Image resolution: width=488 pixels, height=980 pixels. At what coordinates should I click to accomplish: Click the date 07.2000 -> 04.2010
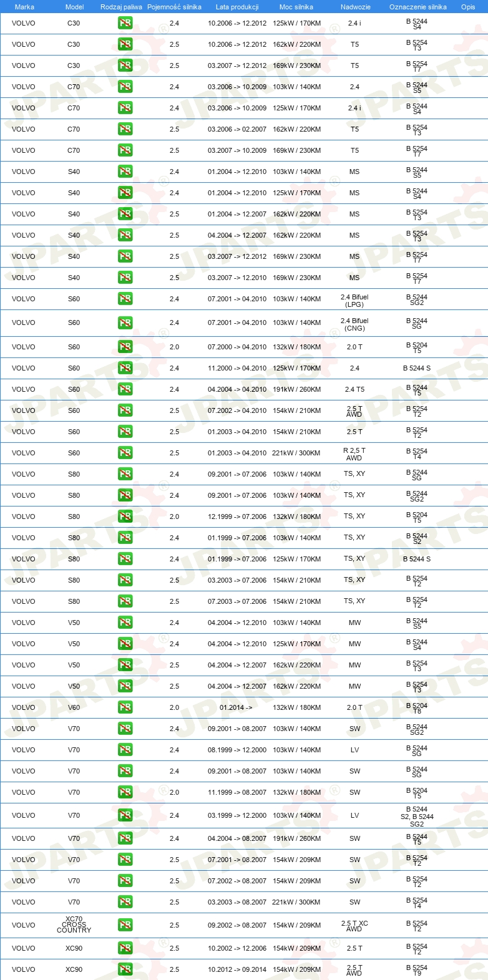[x=237, y=347]
